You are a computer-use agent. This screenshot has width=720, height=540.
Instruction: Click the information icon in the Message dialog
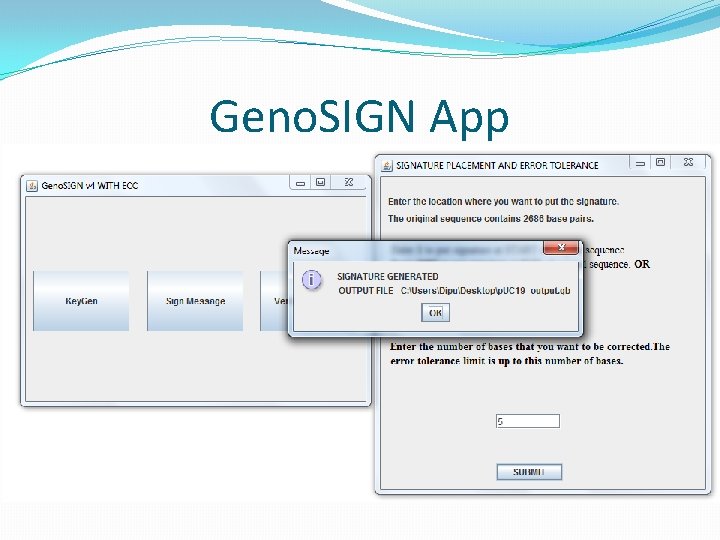(x=312, y=280)
